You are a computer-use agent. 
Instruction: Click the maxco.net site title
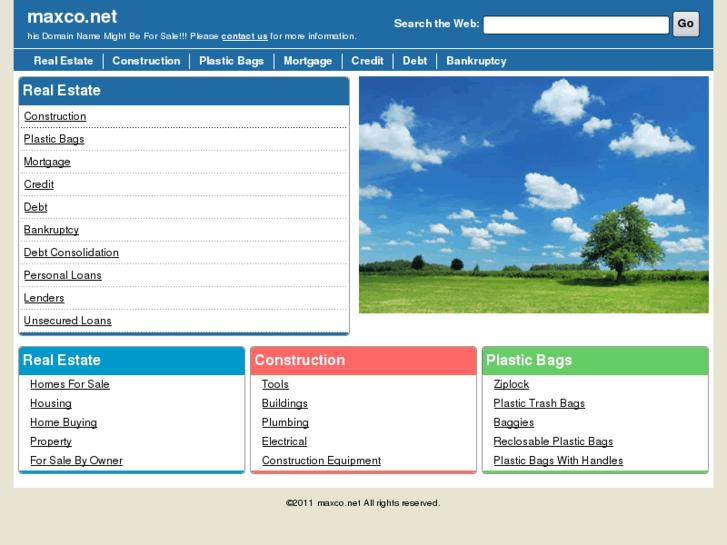coord(72,17)
